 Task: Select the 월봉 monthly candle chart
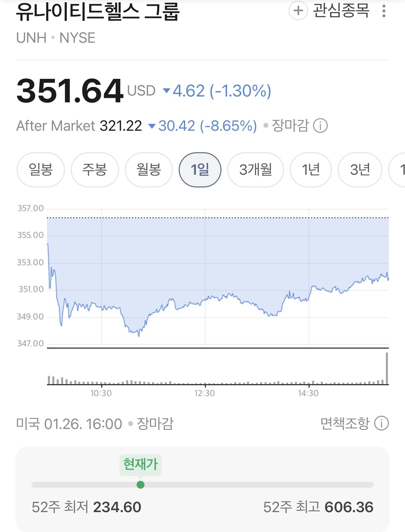(149, 170)
